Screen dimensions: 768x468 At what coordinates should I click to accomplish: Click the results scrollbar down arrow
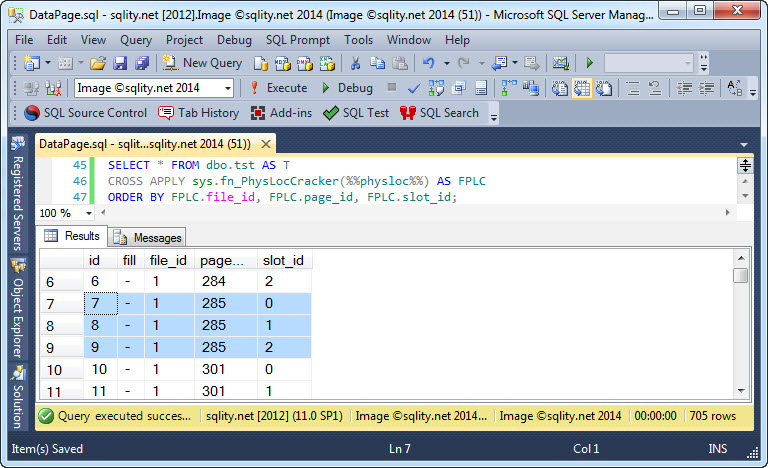tap(741, 391)
